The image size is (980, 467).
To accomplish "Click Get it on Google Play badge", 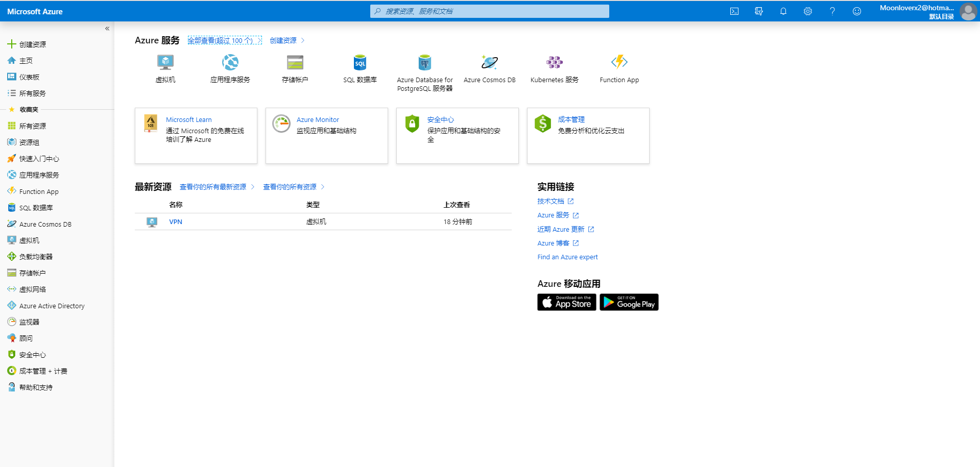I will pos(629,302).
